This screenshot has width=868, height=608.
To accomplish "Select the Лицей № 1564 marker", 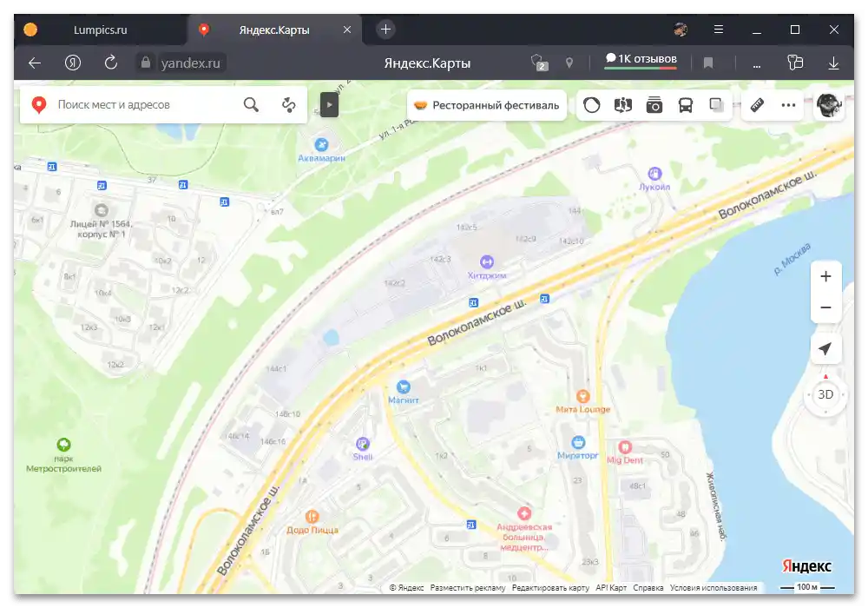I will point(102,210).
